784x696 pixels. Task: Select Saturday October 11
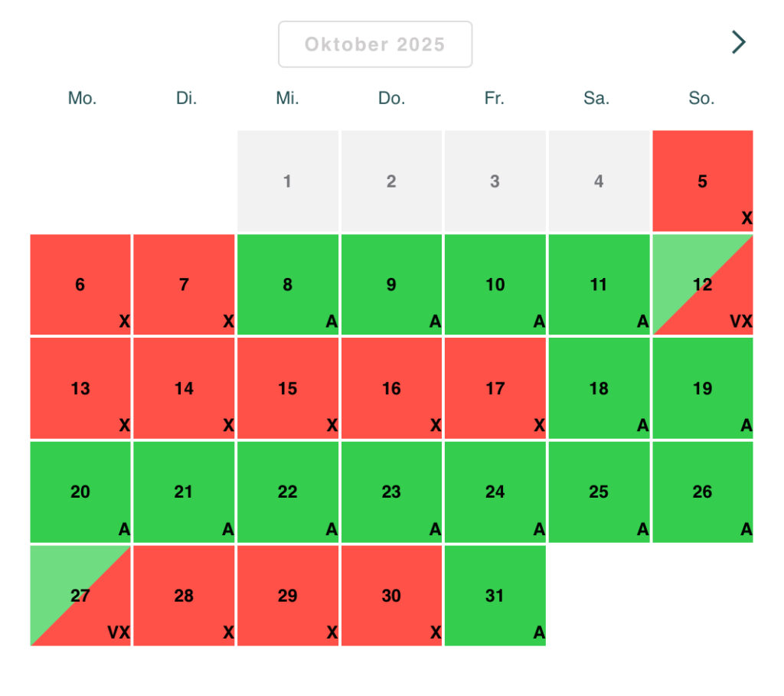click(x=599, y=285)
